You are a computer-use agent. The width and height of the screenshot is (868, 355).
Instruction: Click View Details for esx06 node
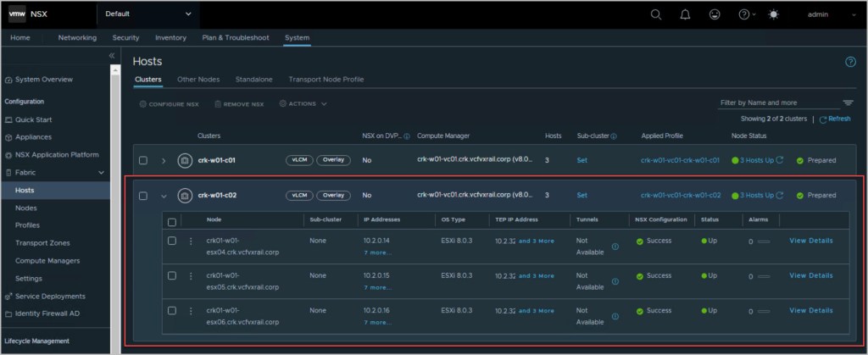click(x=810, y=310)
